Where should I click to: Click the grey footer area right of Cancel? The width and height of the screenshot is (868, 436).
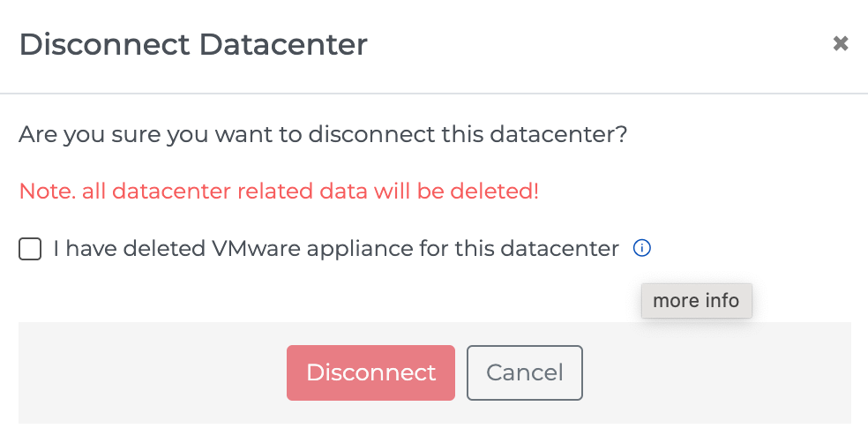[x=715, y=372]
